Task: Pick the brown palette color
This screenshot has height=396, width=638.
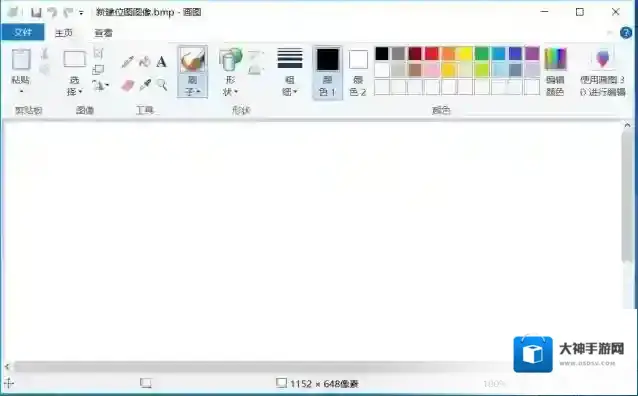Action: (x=415, y=70)
